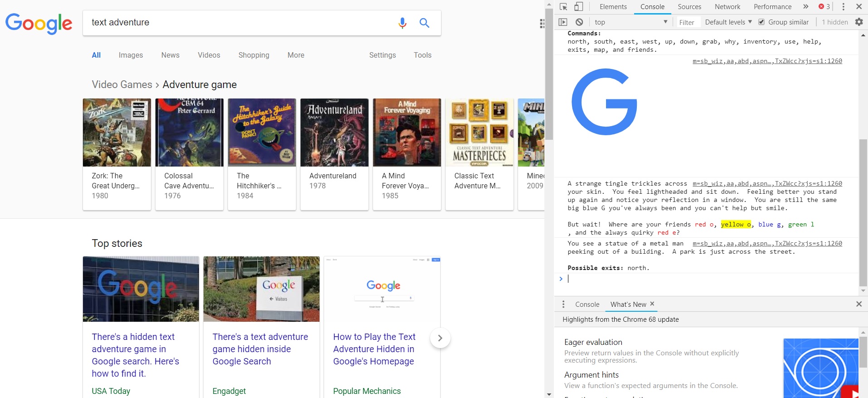Click the Eager evaluation heading

pos(593,342)
